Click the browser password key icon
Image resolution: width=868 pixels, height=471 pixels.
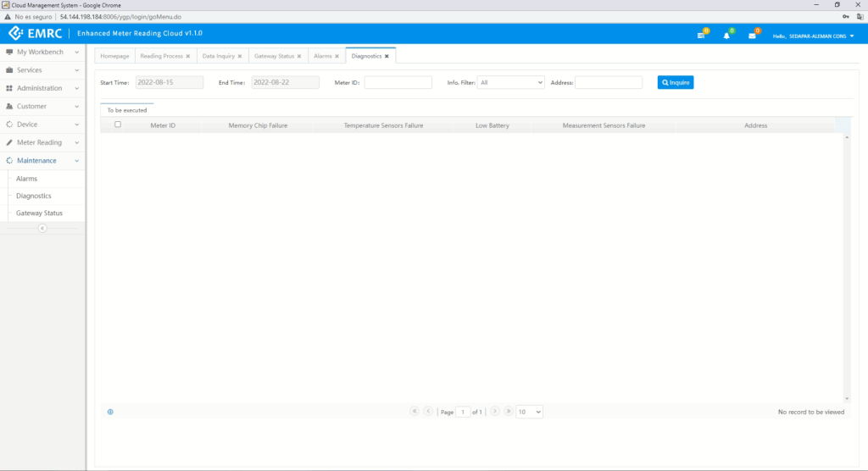click(x=846, y=17)
